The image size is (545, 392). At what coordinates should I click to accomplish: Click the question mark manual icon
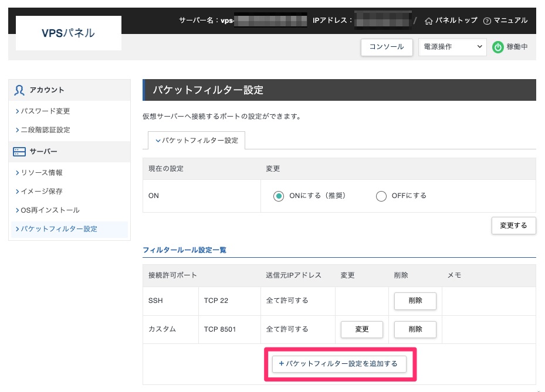[487, 21]
